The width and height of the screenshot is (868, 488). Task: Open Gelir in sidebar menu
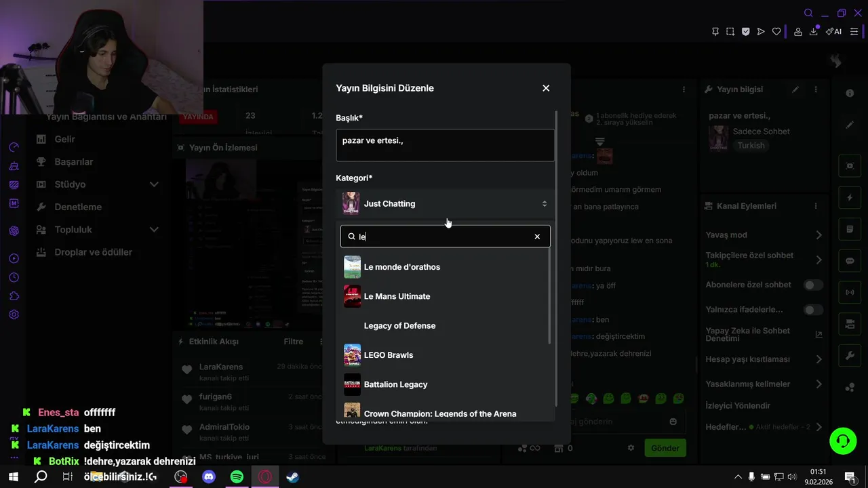click(65, 139)
